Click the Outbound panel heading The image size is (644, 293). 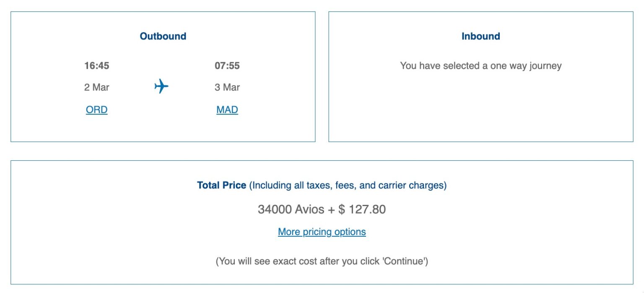(163, 36)
